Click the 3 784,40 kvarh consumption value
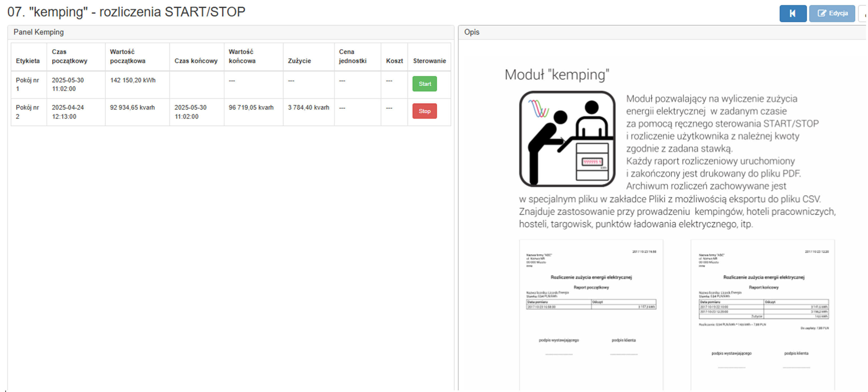Viewport: 868px width, 392px height. coord(308,108)
